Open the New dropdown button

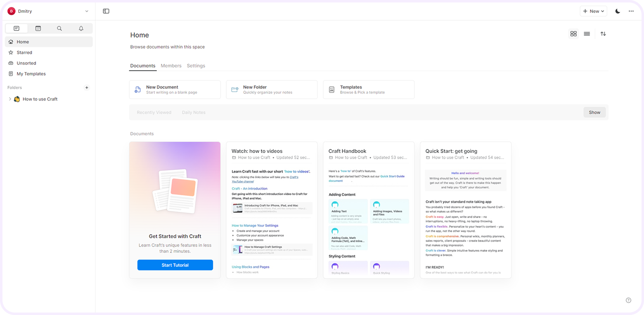(x=593, y=11)
